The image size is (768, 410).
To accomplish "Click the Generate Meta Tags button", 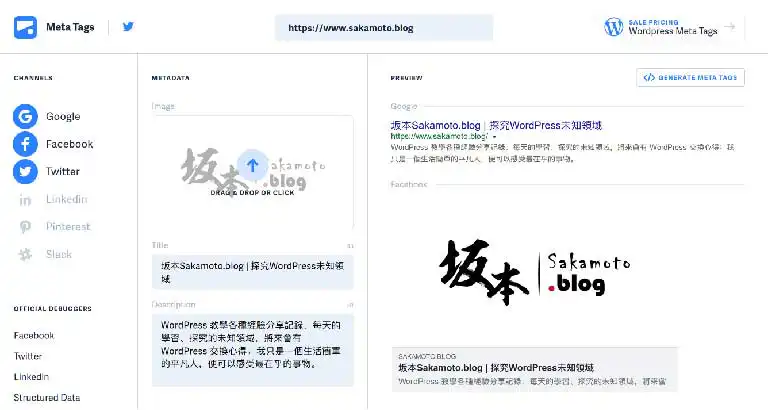I will [x=690, y=77].
